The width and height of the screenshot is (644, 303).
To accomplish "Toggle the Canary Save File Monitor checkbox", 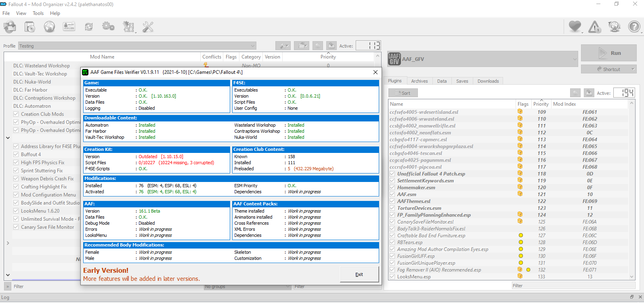I will (16, 227).
